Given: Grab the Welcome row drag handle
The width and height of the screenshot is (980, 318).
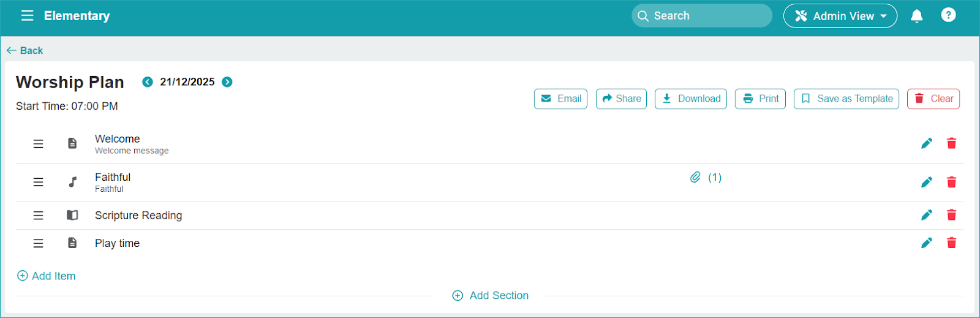Looking at the screenshot, I should pos(38,144).
